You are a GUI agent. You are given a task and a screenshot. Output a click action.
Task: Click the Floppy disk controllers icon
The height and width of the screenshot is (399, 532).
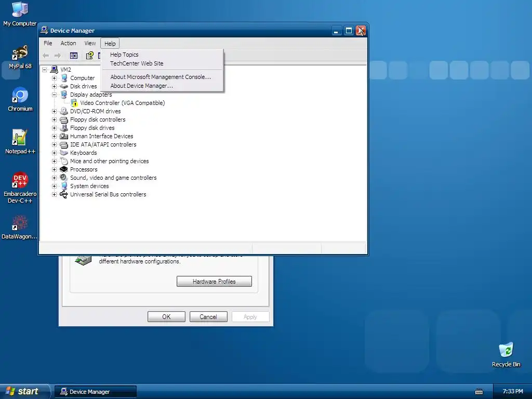point(64,120)
